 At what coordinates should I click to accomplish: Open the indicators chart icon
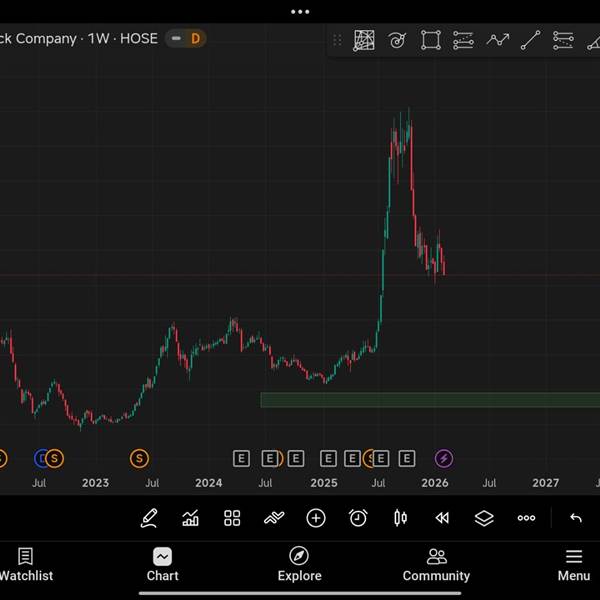pos(190,518)
